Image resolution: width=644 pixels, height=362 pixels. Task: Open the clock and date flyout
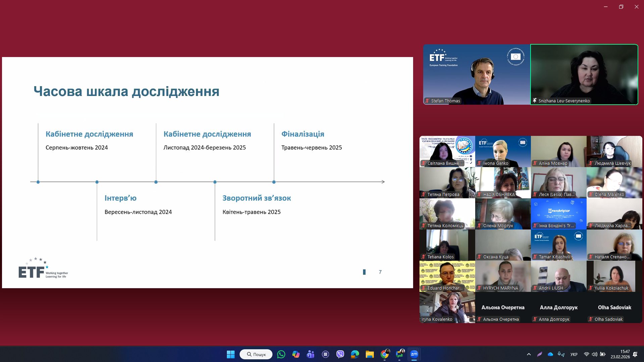(620, 354)
